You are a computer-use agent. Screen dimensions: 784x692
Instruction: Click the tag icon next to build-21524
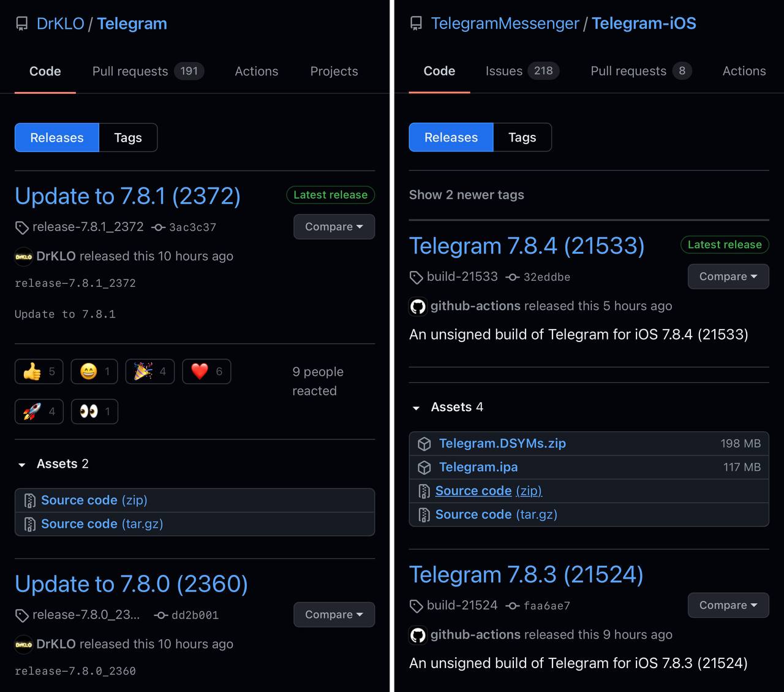click(416, 606)
